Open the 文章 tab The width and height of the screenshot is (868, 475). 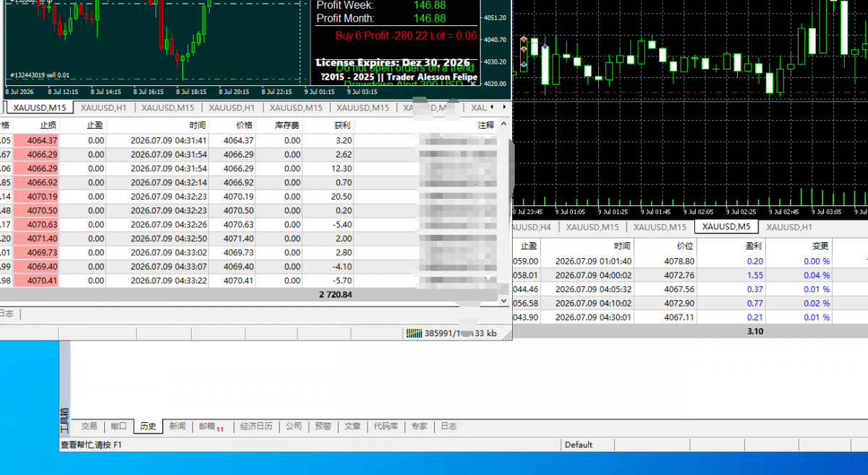[x=352, y=427]
